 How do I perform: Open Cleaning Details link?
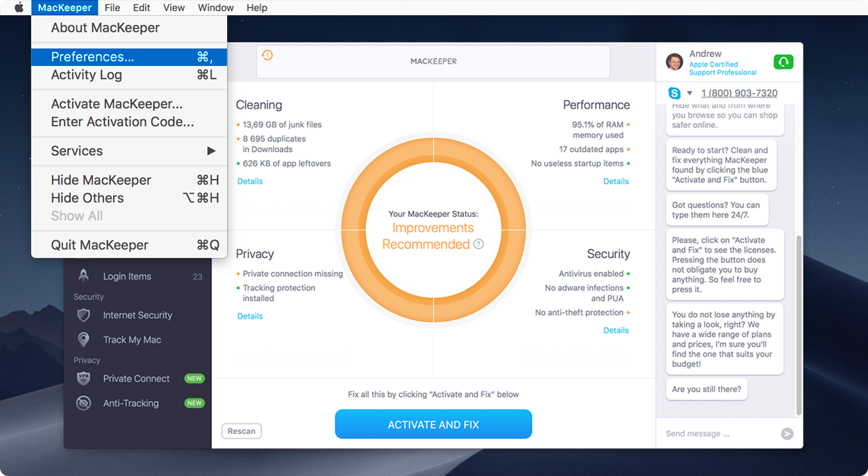point(250,181)
